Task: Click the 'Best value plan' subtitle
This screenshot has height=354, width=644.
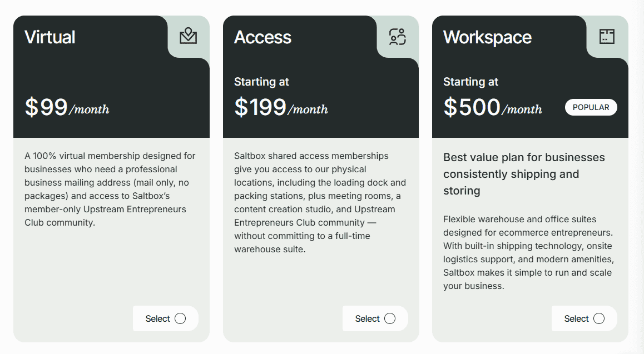Action: [524, 173]
